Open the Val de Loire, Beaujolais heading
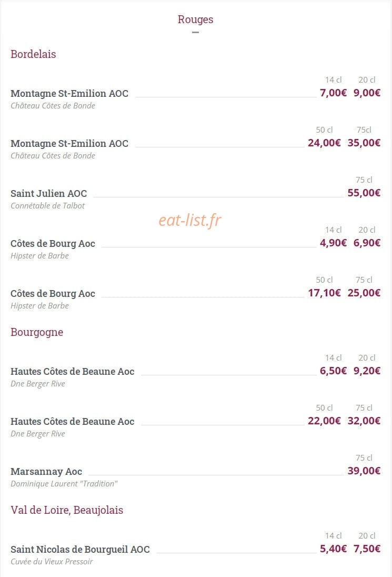 coord(67,510)
